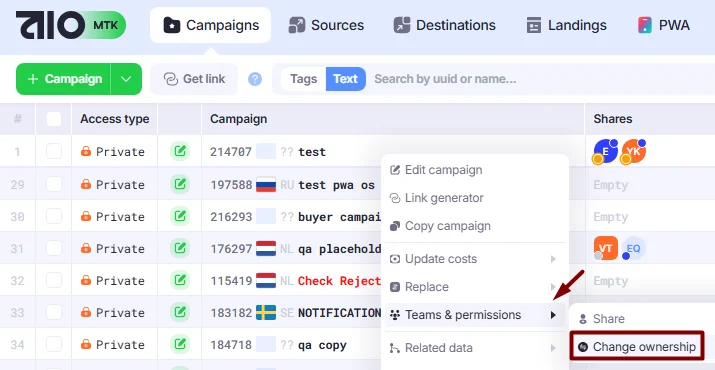
Task: Click the Netherlands flag on row 176297
Action: click(266, 248)
